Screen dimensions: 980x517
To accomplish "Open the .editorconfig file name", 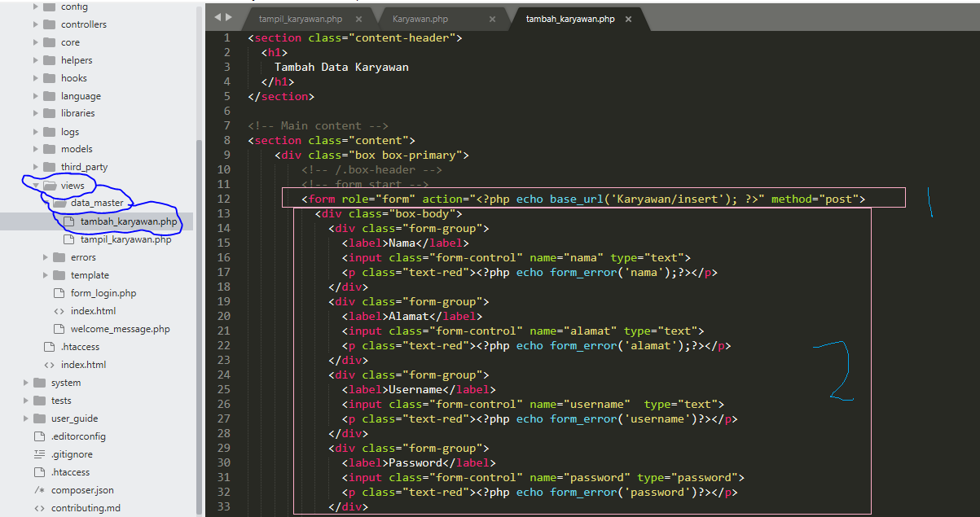I will (x=78, y=436).
